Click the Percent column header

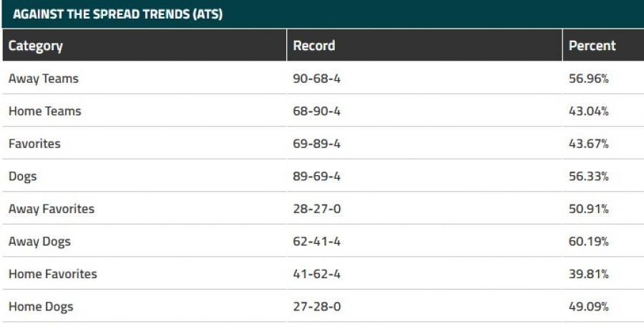pyautogui.click(x=592, y=46)
